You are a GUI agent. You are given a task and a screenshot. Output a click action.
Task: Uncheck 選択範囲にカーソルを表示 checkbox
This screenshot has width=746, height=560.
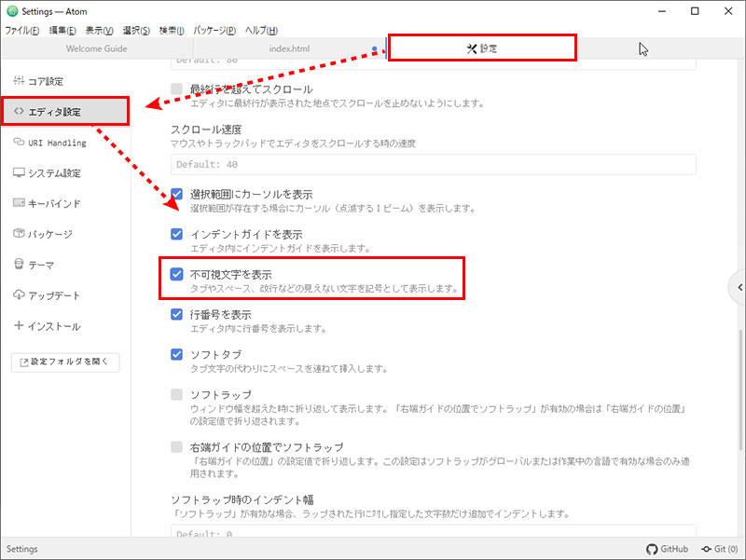point(176,194)
